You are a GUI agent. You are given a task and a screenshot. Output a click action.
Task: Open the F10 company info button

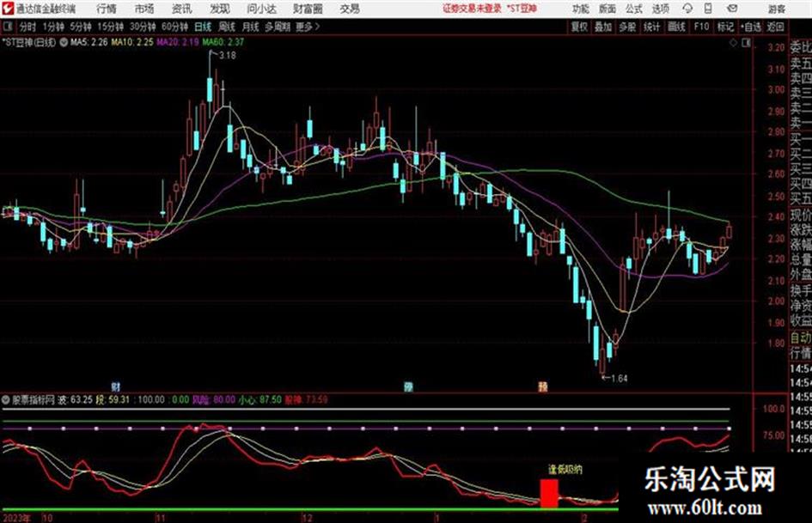point(701,27)
